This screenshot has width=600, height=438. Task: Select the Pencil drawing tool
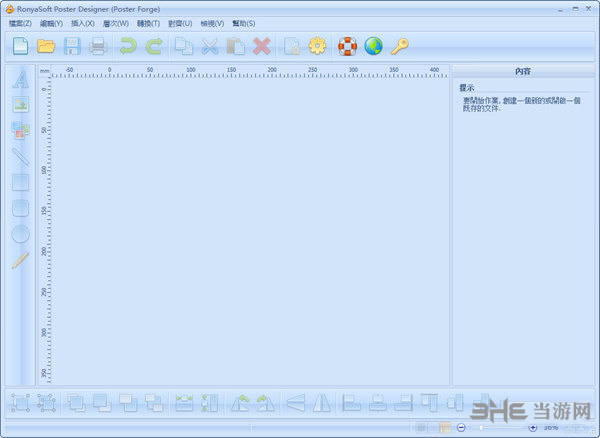[20, 260]
